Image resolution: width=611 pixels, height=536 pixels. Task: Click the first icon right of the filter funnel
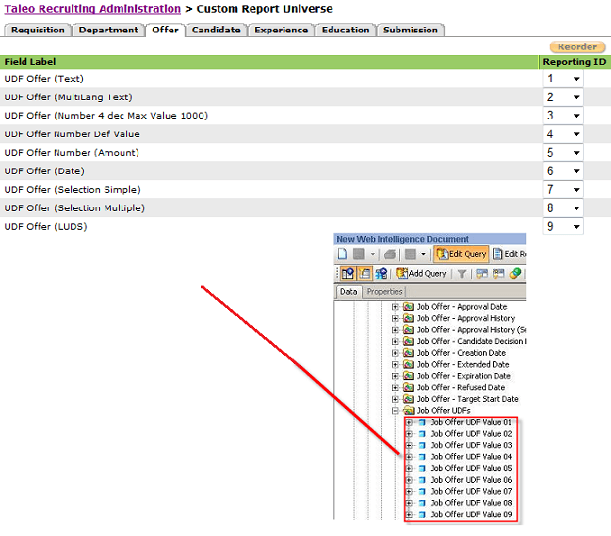482,274
